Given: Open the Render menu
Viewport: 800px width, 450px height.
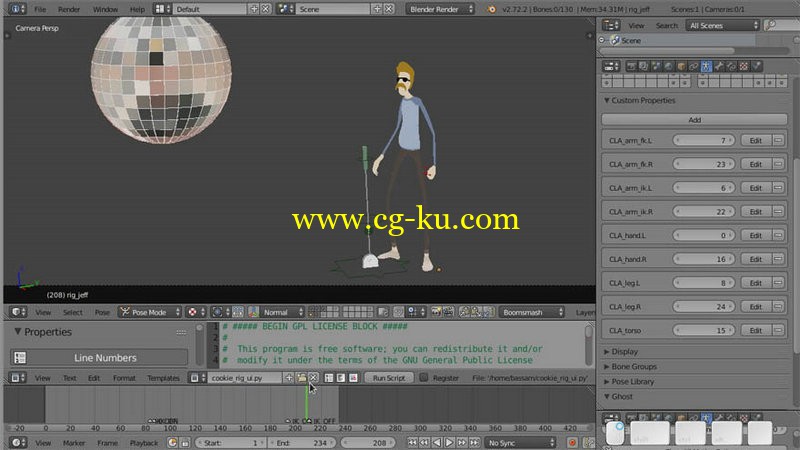Looking at the screenshot, I should click(68, 9).
